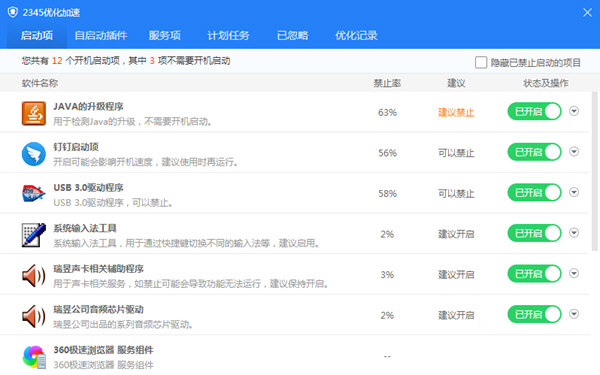This screenshot has width=600, height=375.
Task: Click the 建议 column header
Action: point(456,83)
